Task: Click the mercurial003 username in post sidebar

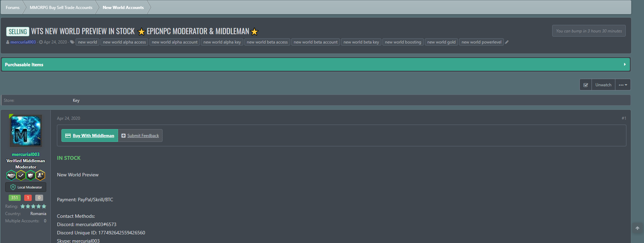Action: [x=26, y=154]
